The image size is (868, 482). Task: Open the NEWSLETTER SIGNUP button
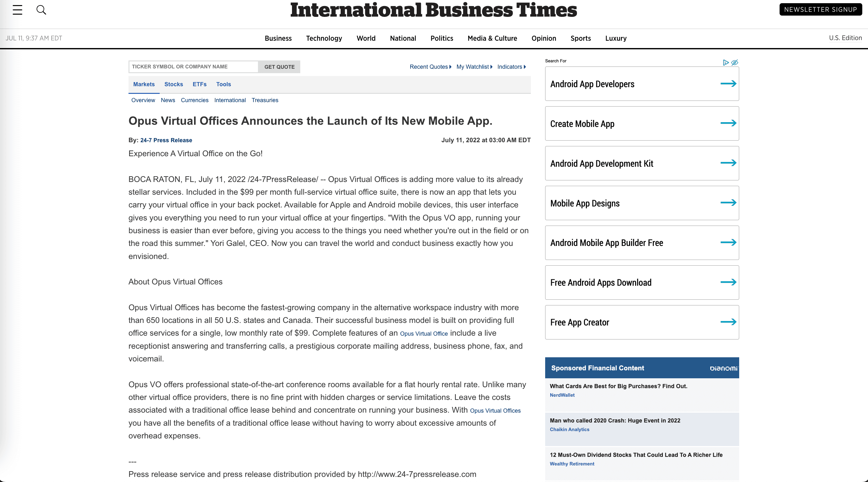tap(820, 9)
